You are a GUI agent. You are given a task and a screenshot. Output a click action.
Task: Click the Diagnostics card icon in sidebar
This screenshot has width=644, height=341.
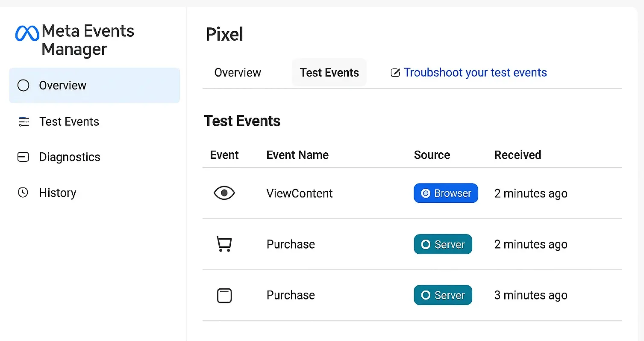coord(23,157)
